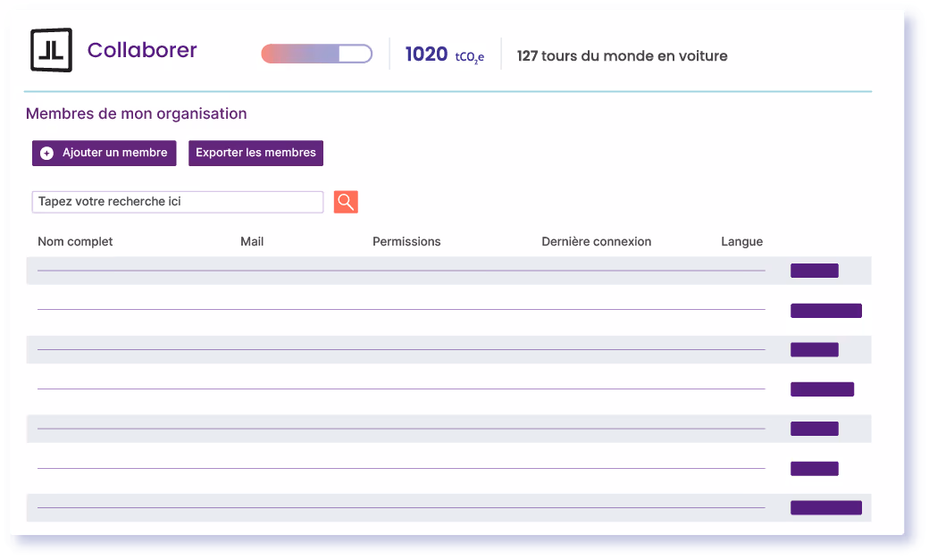The width and height of the screenshot is (929, 560).
Task: Select the 1020 tCO2e value
Action: pyautogui.click(x=444, y=54)
